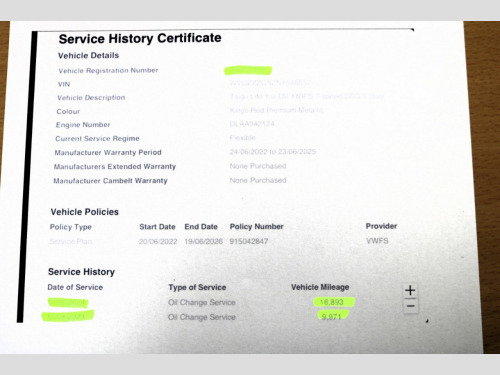This screenshot has height=375, width=500.
Task: Select the highlighted 18,893 mileage value
Action: coord(334,302)
